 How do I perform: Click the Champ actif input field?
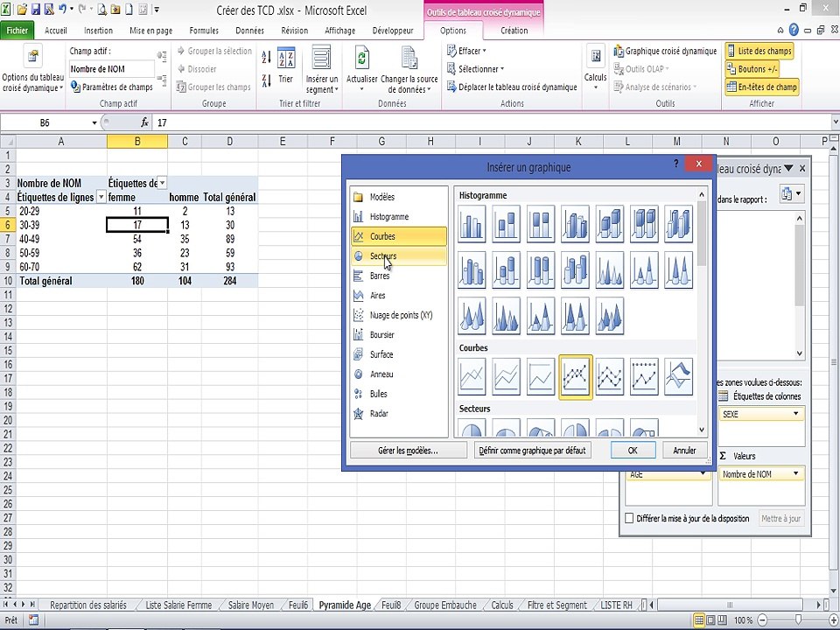coord(112,68)
